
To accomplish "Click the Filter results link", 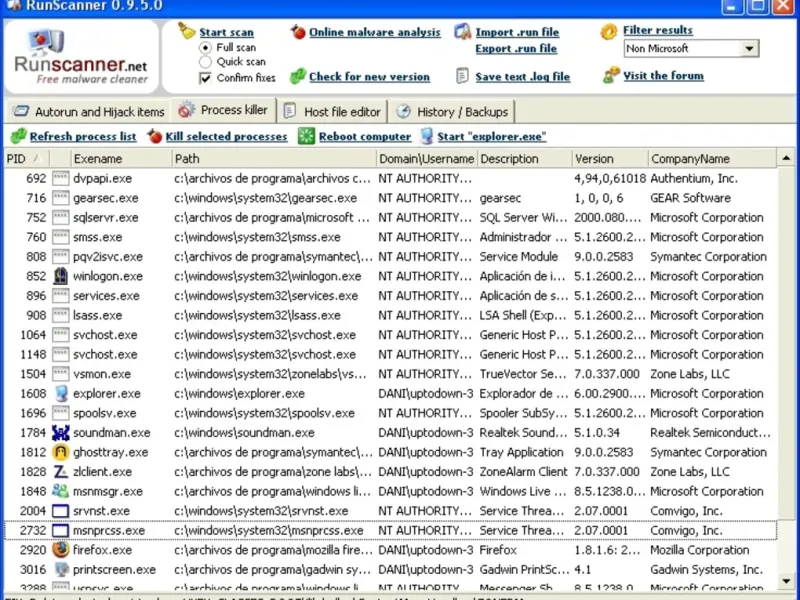I will [x=658, y=30].
